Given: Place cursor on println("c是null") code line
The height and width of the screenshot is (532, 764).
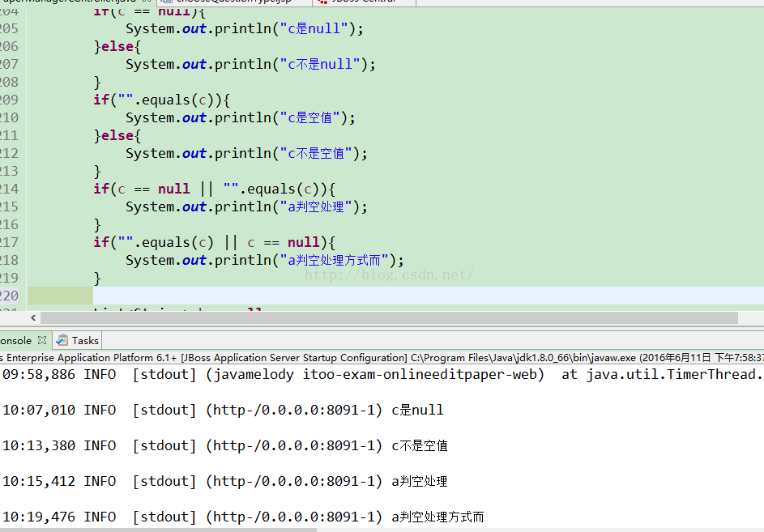Looking at the screenshot, I should 245,28.
